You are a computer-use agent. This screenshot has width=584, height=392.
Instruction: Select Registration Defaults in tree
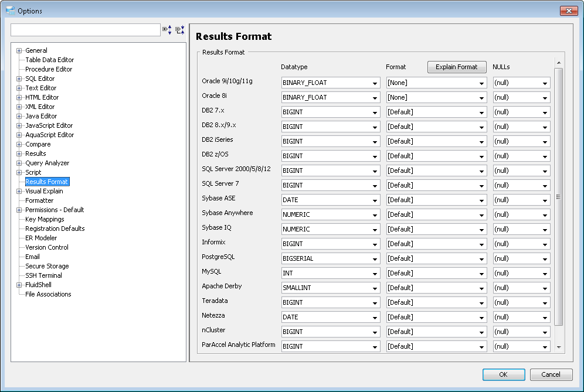click(x=55, y=229)
